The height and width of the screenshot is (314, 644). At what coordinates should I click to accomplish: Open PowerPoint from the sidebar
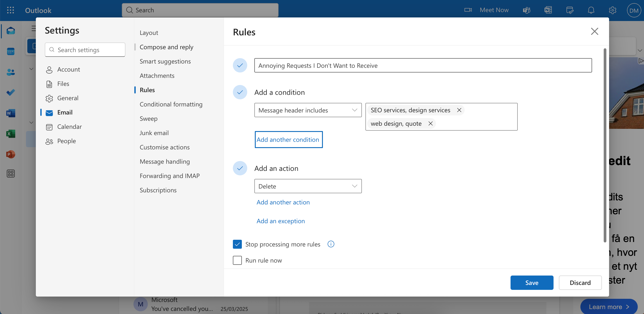pyautogui.click(x=11, y=154)
